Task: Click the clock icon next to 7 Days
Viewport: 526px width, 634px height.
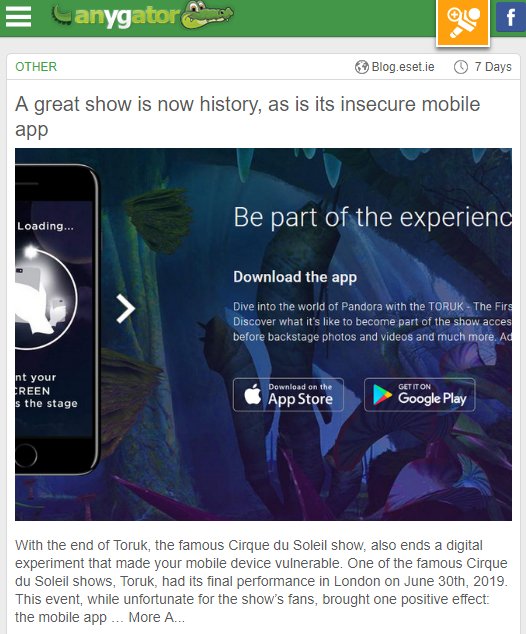Action: pos(461,67)
